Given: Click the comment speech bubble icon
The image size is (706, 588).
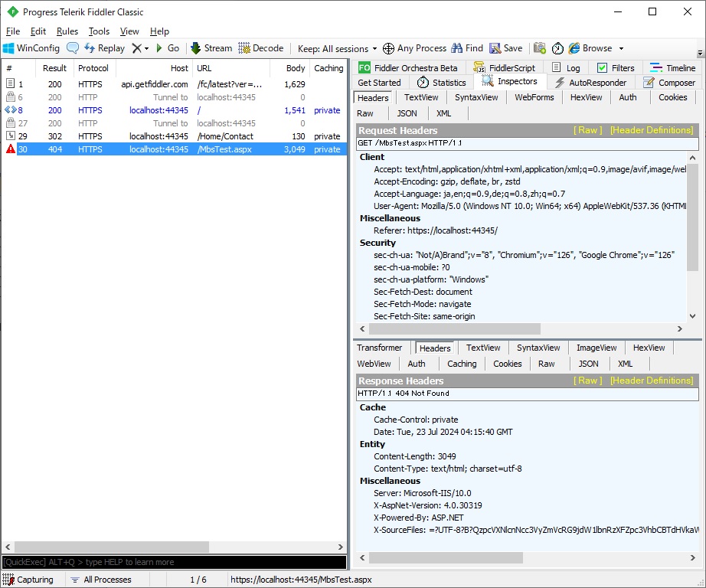Looking at the screenshot, I should click(73, 48).
